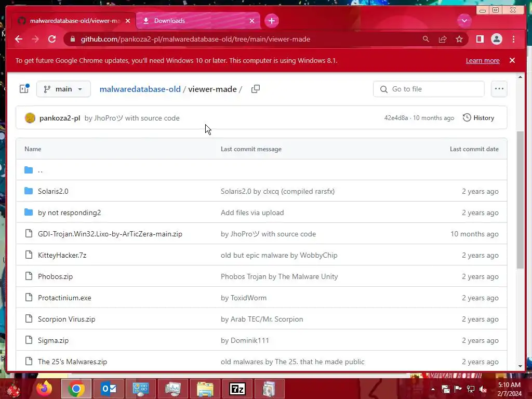
Task: Close the malwaredatabase-old GitHub tab
Action: coord(128,21)
